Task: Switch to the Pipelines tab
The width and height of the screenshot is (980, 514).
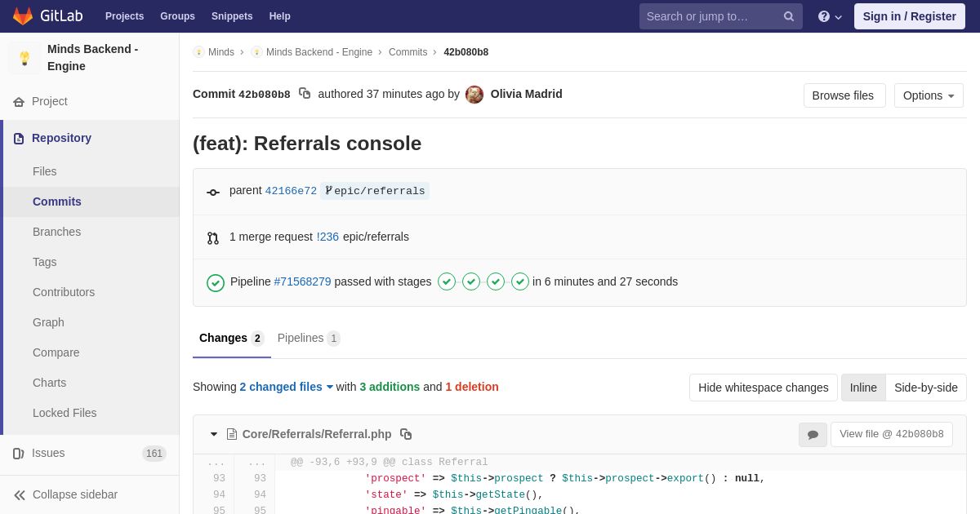Action: 308,338
